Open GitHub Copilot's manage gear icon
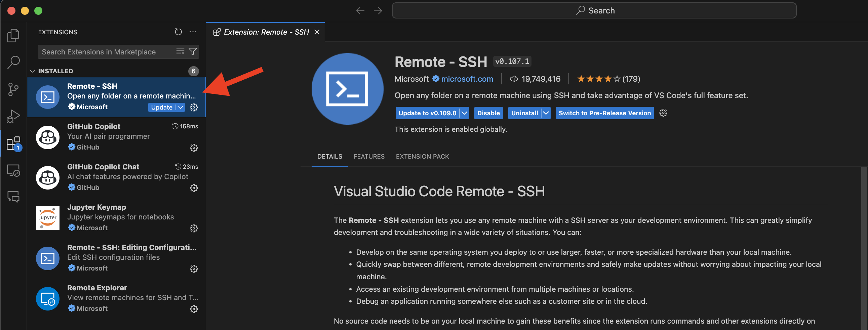The width and height of the screenshot is (868, 330). [194, 148]
